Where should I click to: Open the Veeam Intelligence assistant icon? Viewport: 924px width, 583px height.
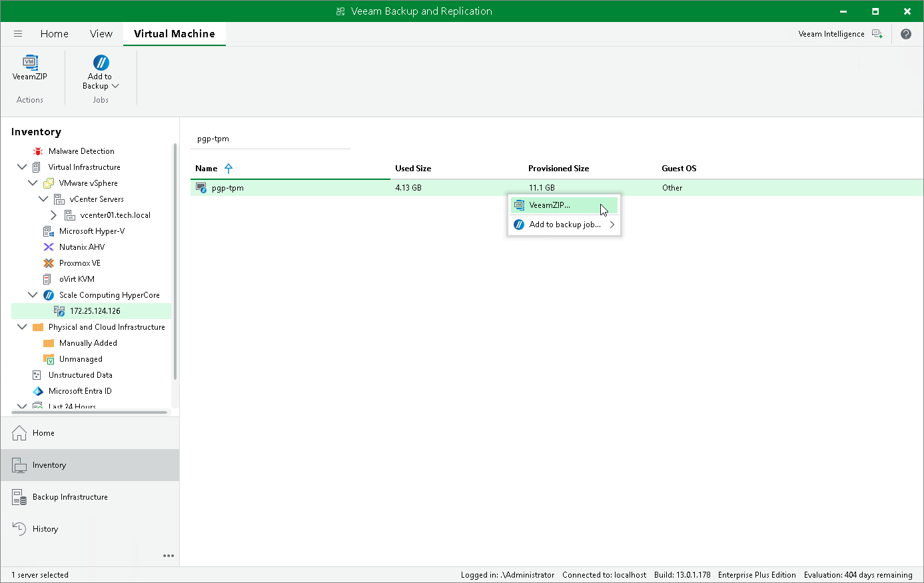(877, 34)
